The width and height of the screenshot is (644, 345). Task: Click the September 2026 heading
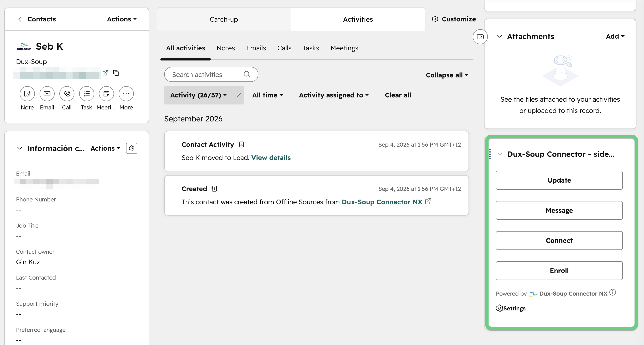click(193, 119)
